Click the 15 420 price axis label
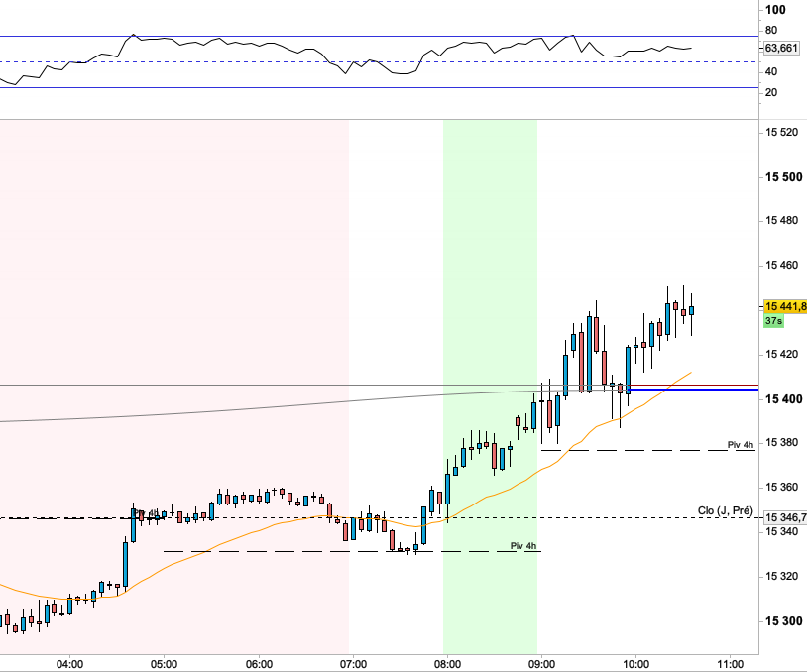 click(x=782, y=354)
